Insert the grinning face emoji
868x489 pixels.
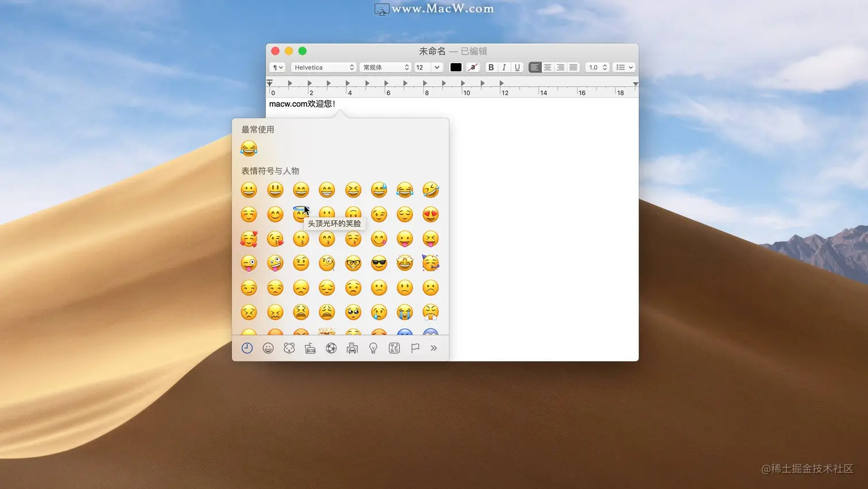[249, 190]
